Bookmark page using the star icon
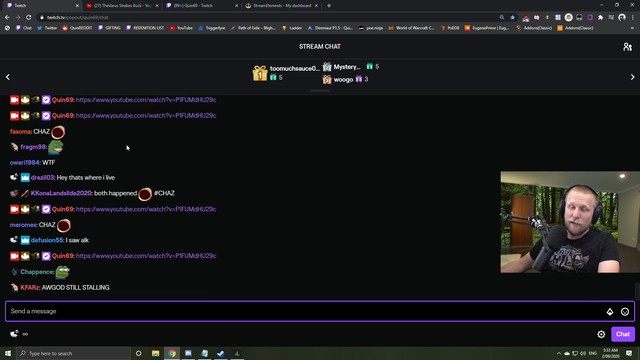640x360 pixels. [513, 18]
